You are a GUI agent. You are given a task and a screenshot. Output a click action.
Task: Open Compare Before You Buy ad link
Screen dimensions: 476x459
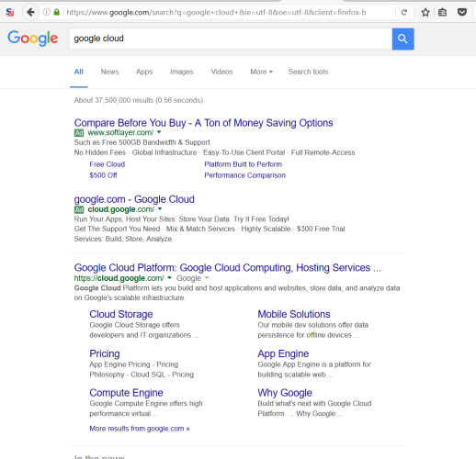(203, 123)
